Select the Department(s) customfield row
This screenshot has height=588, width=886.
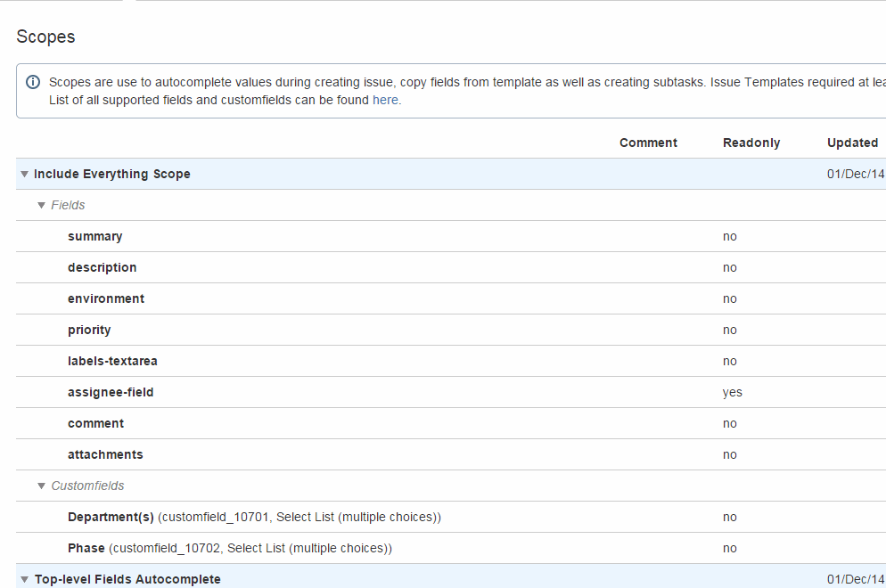(x=451, y=517)
